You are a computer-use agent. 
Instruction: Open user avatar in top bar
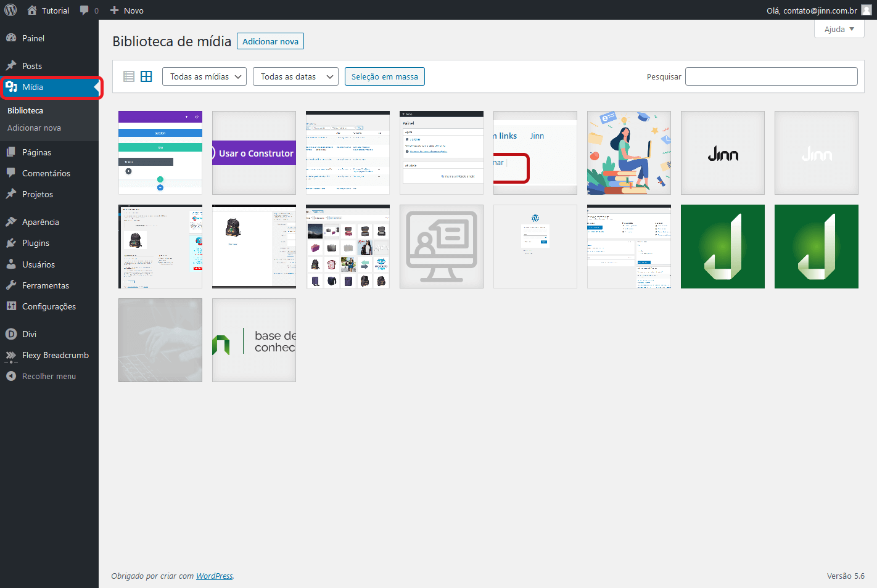(x=867, y=10)
